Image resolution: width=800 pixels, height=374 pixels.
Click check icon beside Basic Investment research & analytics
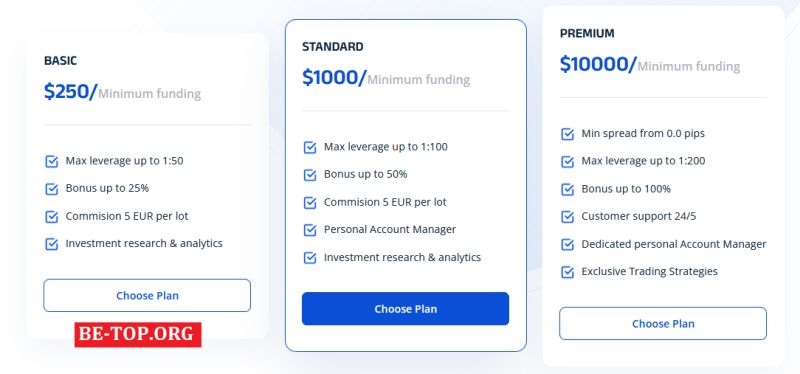tap(52, 244)
